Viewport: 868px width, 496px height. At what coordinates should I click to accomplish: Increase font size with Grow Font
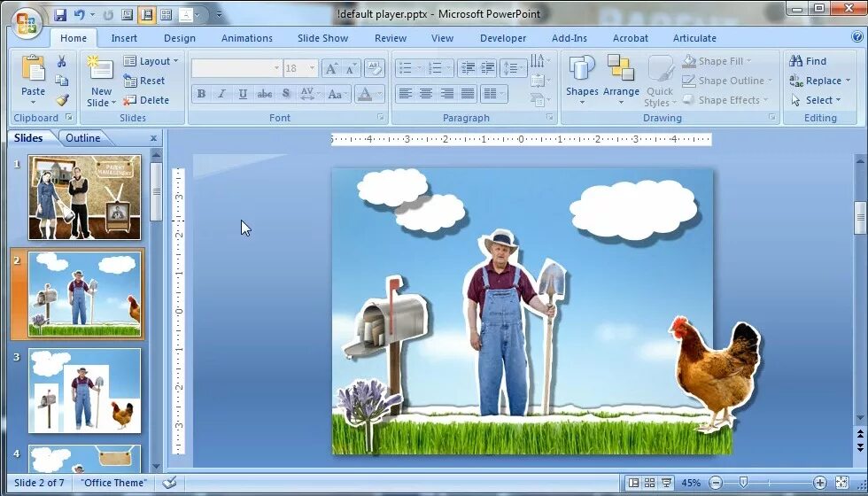tap(331, 69)
